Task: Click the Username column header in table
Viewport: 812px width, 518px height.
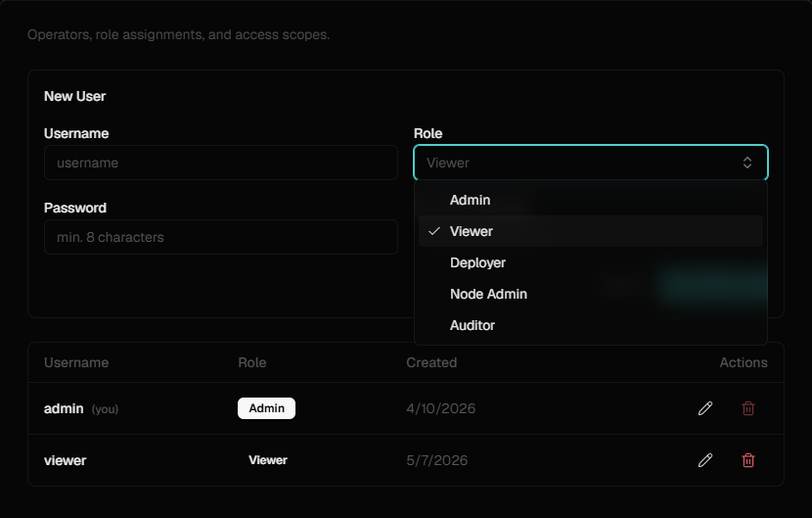Action: (76, 362)
